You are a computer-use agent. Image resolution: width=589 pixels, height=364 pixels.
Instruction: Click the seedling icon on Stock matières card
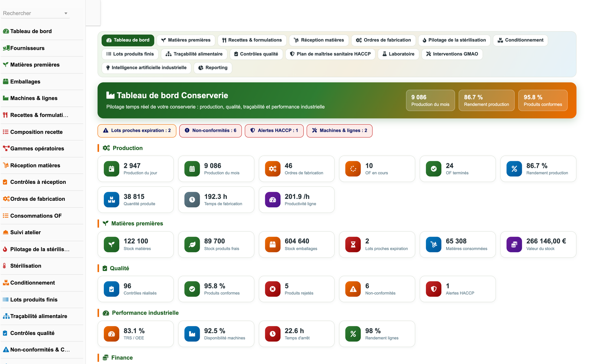pyautogui.click(x=111, y=244)
